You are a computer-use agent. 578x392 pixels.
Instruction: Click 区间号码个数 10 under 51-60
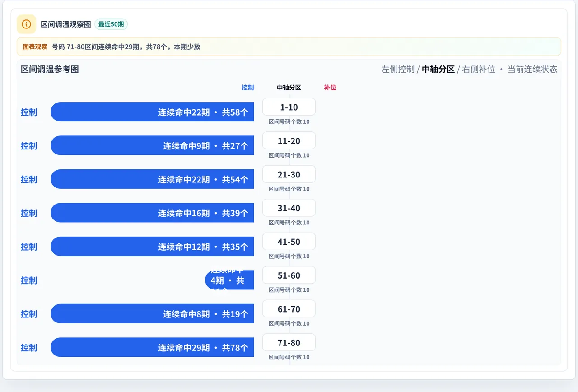coord(289,290)
